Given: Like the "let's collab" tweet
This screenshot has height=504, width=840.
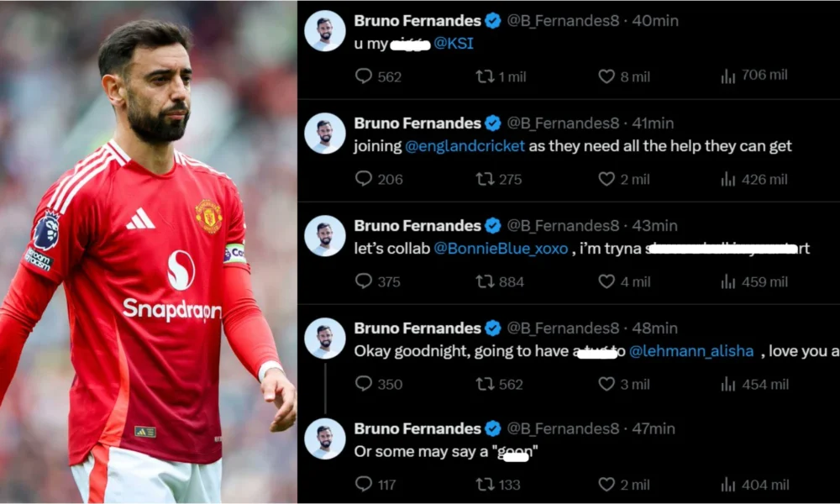Looking at the screenshot, I should click(606, 281).
